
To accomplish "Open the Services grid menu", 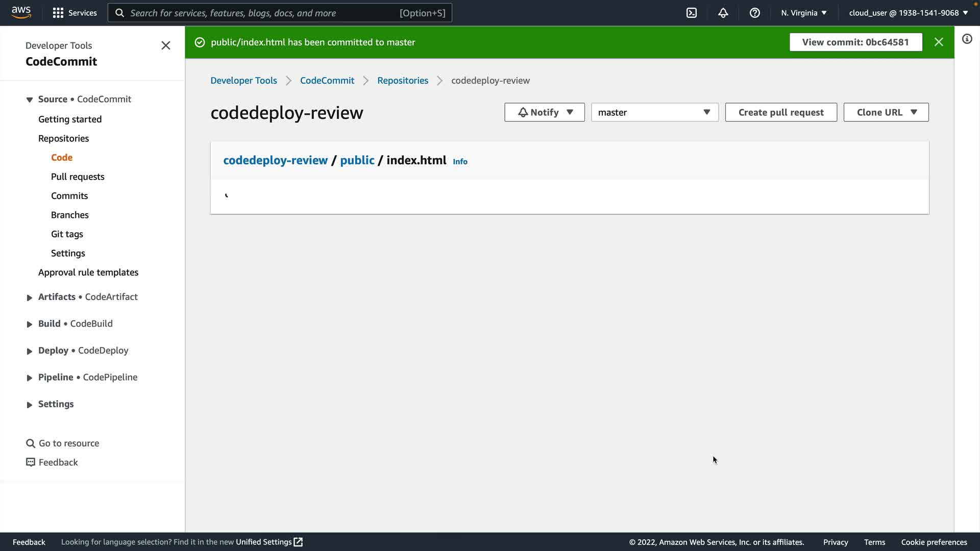I will tap(75, 13).
